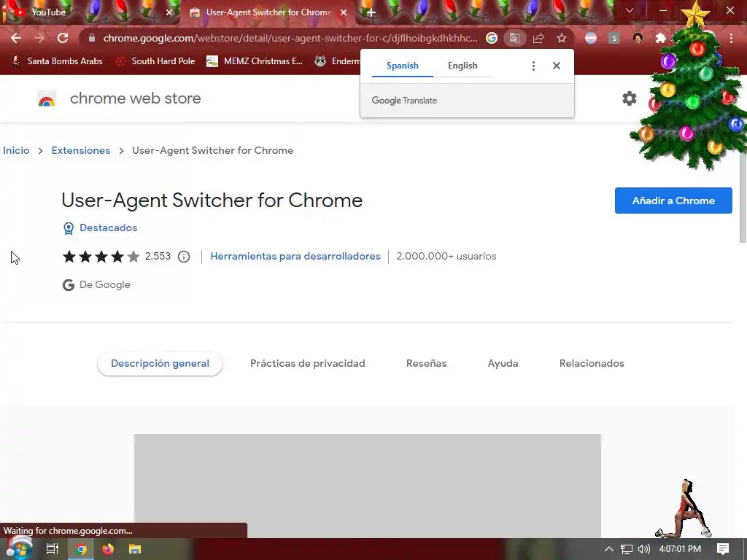Click the Destacados link

point(108,227)
